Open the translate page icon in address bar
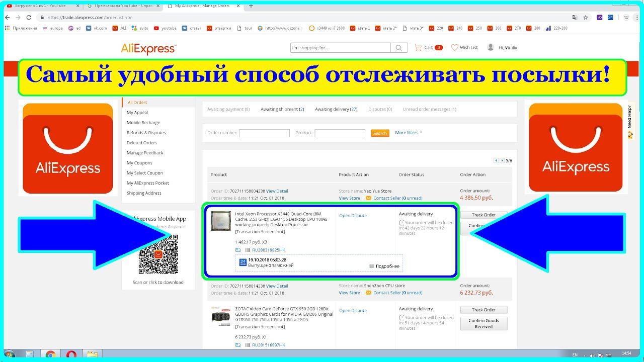 [x=574, y=17]
